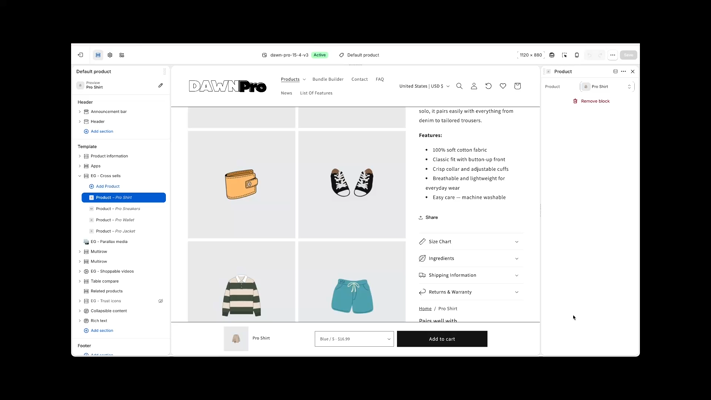The height and width of the screenshot is (400, 711).
Task: Click the exit editor icon at top-left
Action: coord(81,55)
